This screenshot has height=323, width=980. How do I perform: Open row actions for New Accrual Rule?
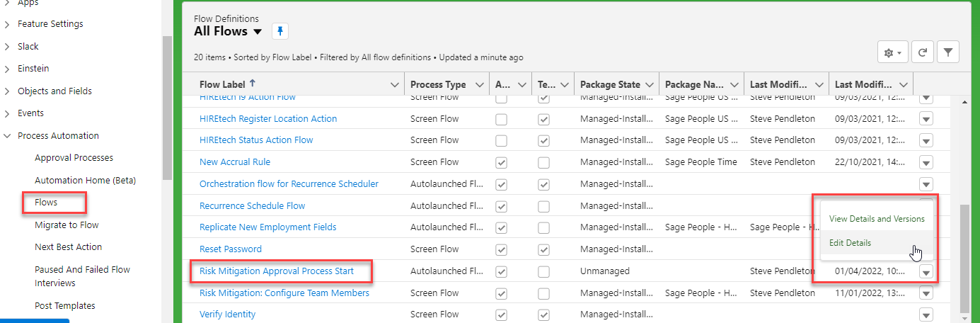pos(926,162)
